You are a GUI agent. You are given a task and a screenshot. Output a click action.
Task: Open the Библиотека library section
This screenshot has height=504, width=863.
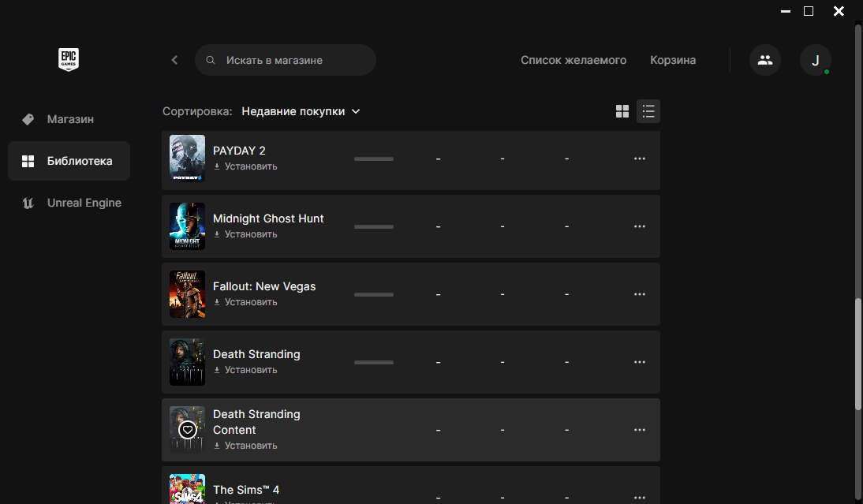69,161
